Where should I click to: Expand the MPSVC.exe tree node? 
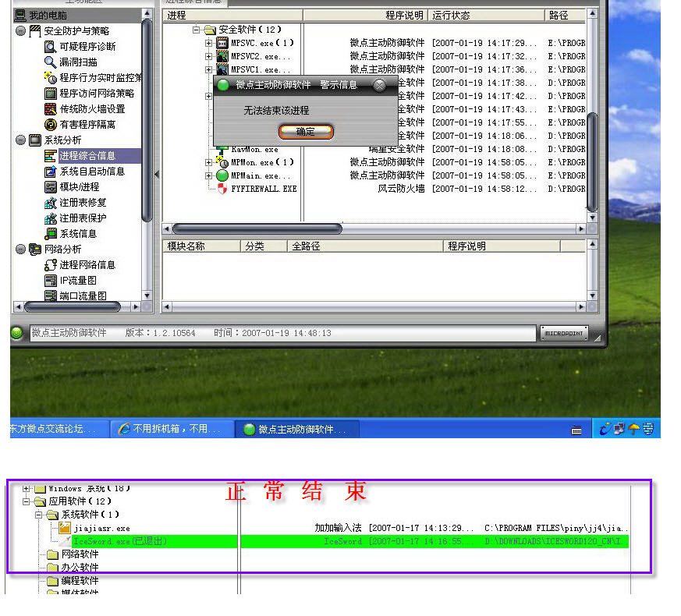pyautogui.click(x=208, y=43)
